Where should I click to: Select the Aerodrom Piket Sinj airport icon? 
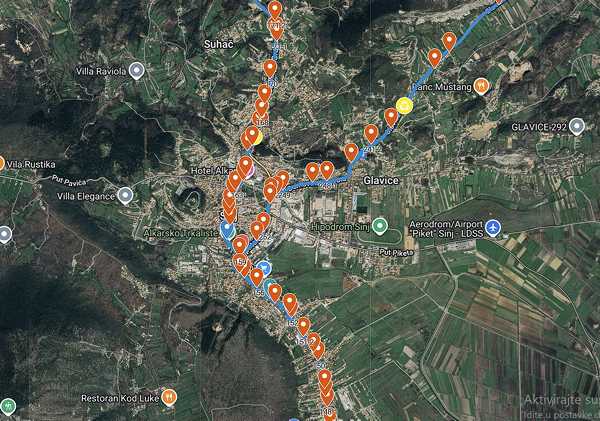pos(493,228)
